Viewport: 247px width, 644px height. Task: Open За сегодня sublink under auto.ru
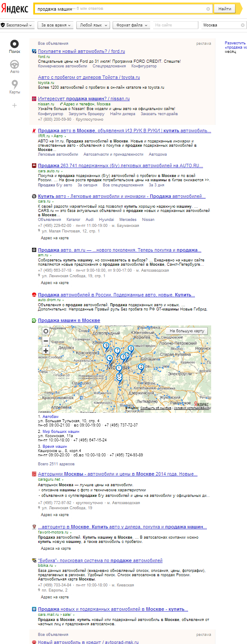[x=87, y=185]
